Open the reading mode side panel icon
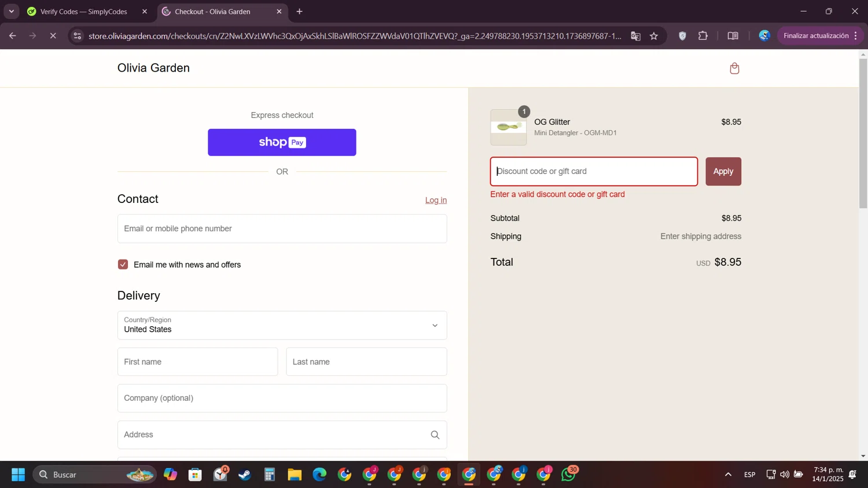The width and height of the screenshot is (868, 488). pyautogui.click(x=733, y=36)
